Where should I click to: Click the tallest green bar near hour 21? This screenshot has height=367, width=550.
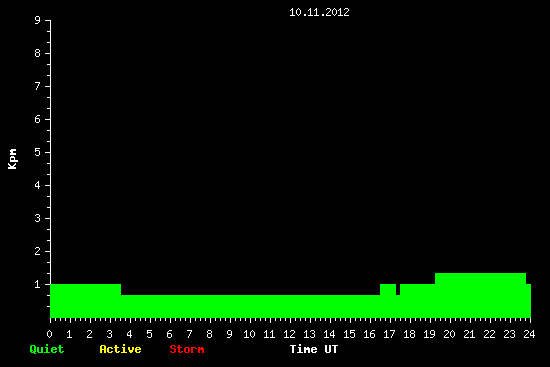pyautogui.click(x=481, y=295)
